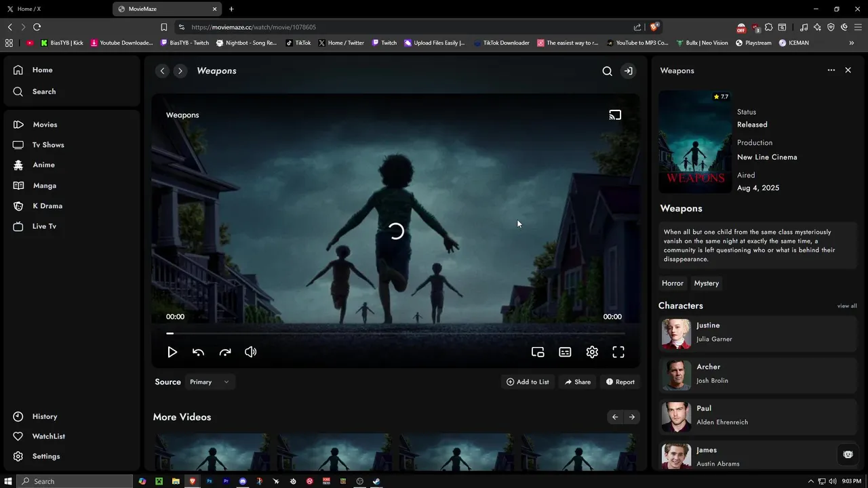
Task: Open Movies section in sidebar
Action: (45, 125)
